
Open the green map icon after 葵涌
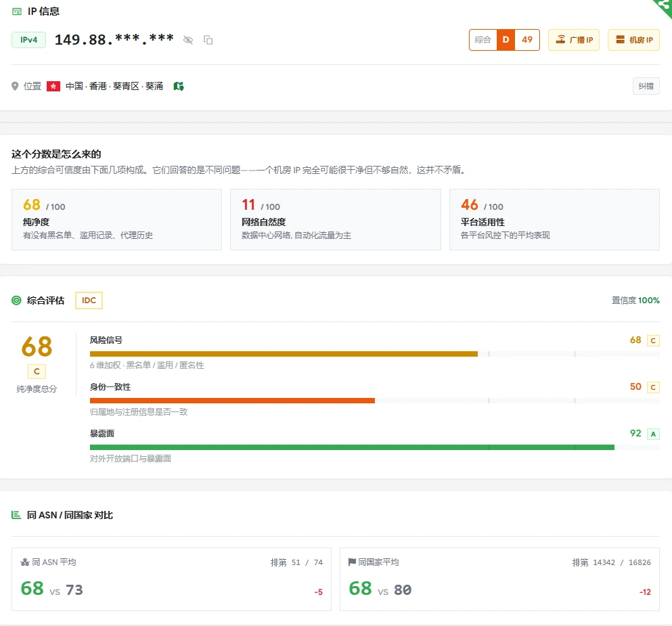(x=179, y=86)
